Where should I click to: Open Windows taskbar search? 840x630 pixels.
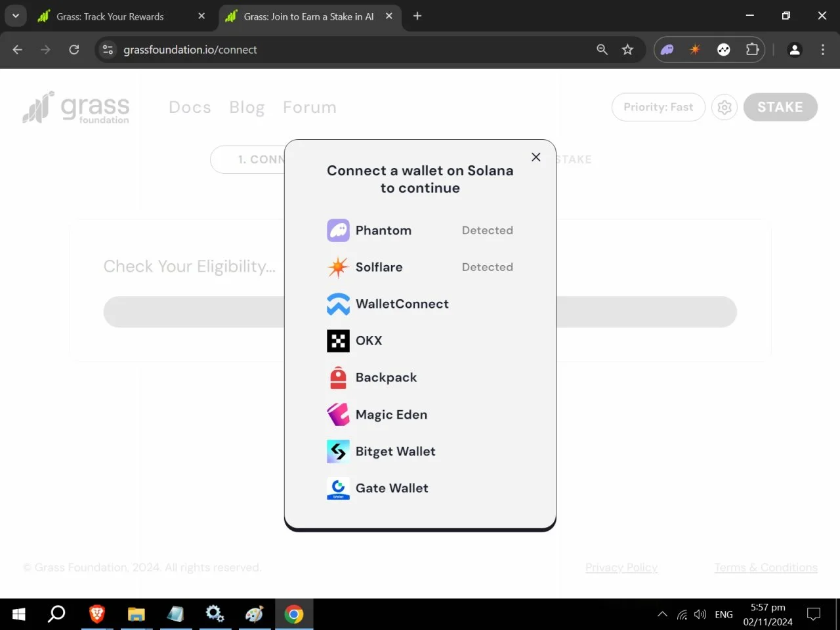pyautogui.click(x=57, y=614)
